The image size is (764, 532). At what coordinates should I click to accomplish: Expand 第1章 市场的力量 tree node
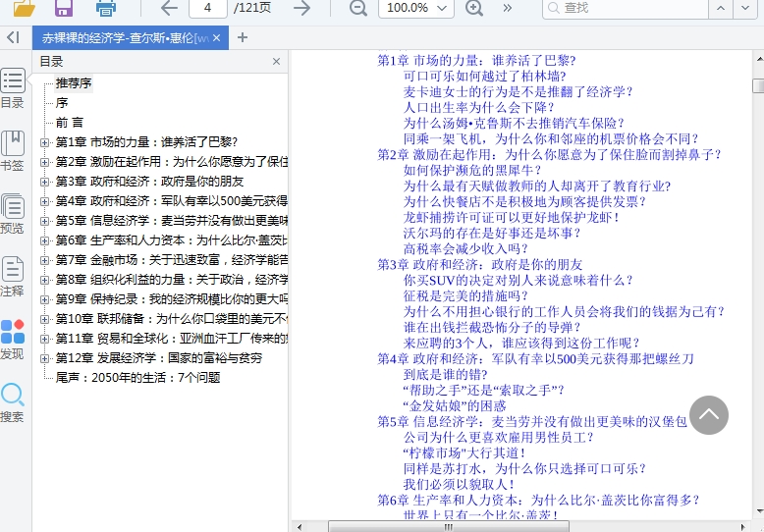[45, 142]
